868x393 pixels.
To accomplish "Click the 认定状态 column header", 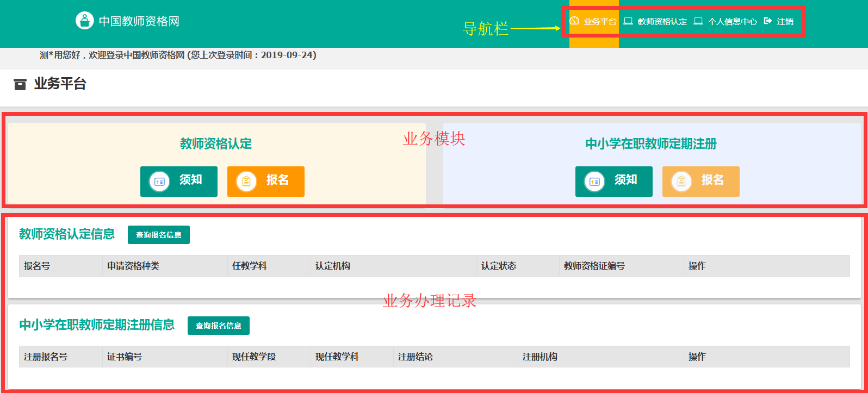I will click(498, 266).
